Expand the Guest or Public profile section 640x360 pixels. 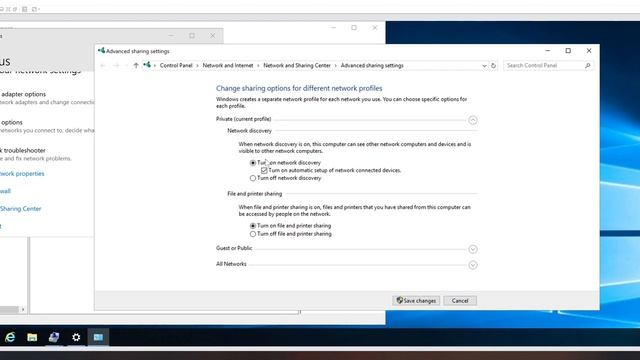[473, 249]
